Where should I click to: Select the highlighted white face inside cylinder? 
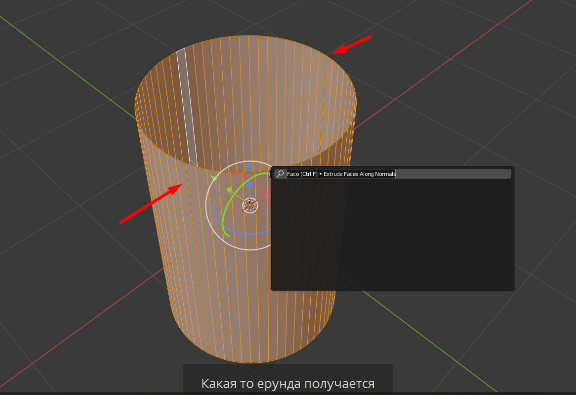(x=187, y=108)
